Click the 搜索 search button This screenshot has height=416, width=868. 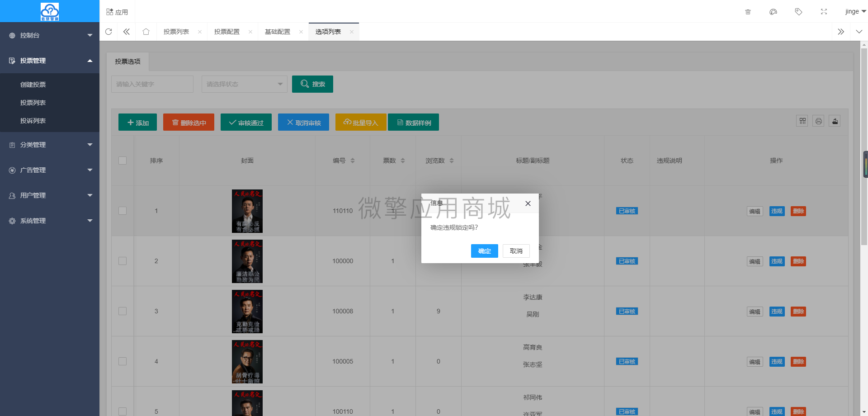[x=312, y=84]
